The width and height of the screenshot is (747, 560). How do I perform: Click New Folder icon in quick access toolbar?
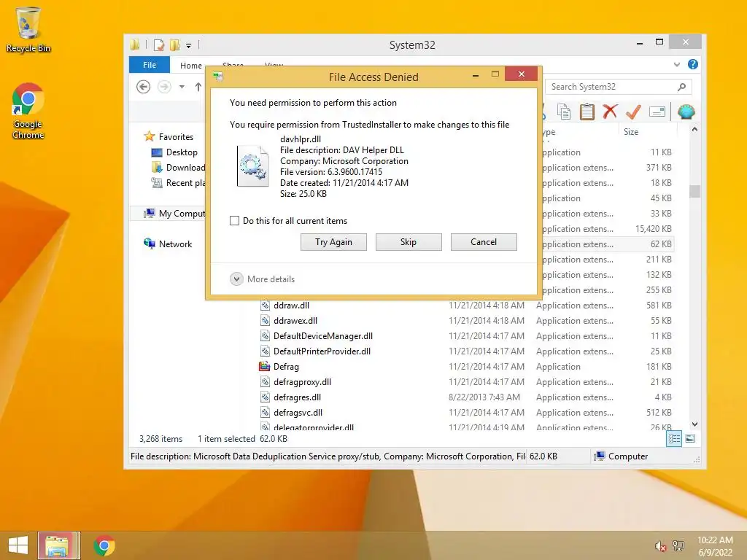(175, 45)
